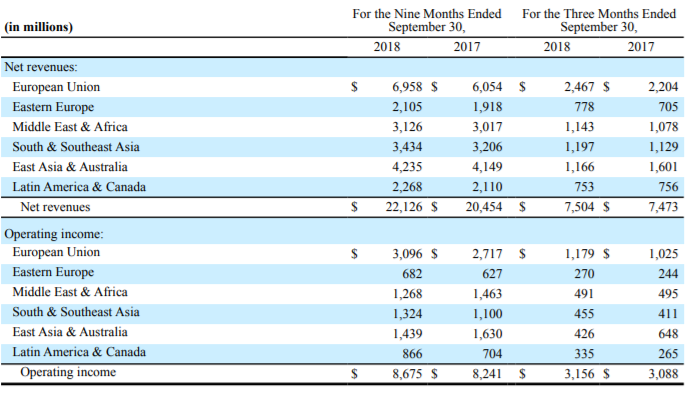Select East Asia & Australia revenue 4,235
688x393 pixels.
(407, 167)
